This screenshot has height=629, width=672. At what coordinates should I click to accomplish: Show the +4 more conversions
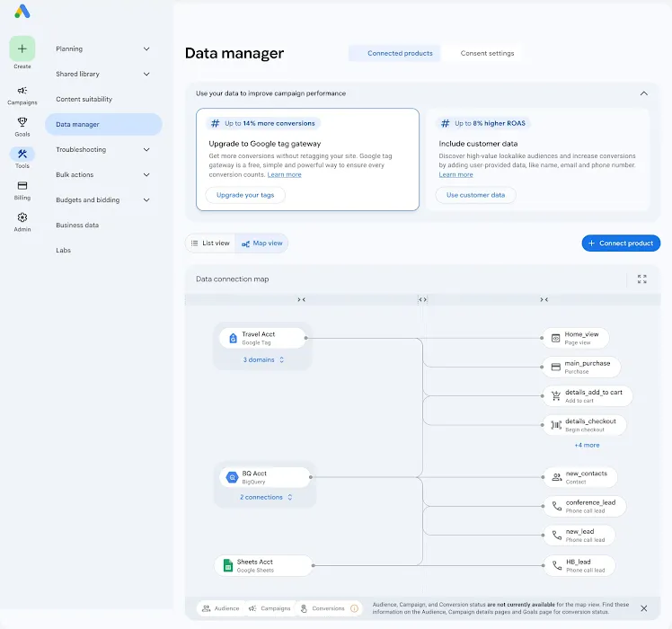click(587, 445)
